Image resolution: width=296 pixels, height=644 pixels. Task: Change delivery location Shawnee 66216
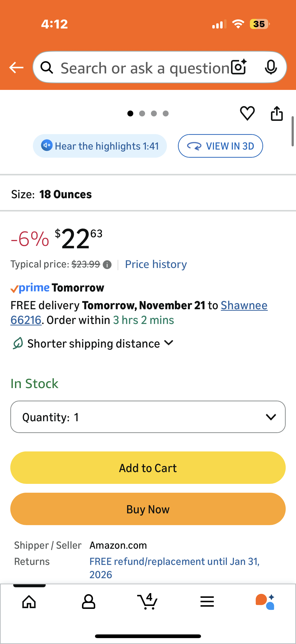(x=244, y=306)
